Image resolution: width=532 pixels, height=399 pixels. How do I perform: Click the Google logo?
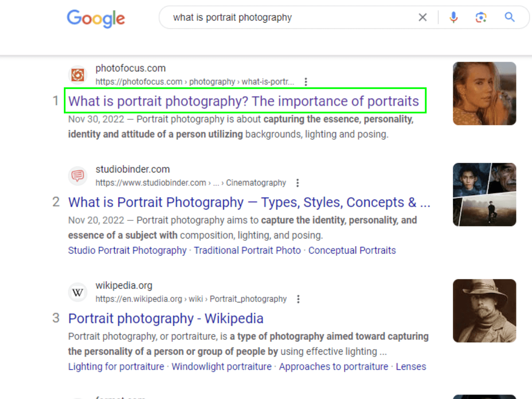tap(96, 18)
